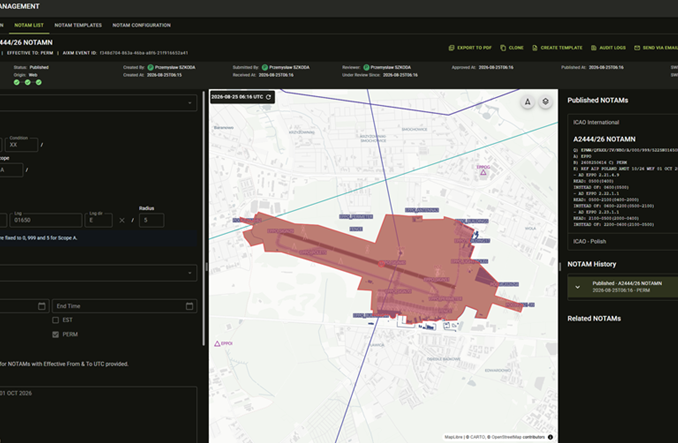678x443 pixels.
Task: Click the EPPOI triangle marker on map
Action: pyautogui.click(x=217, y=344)
